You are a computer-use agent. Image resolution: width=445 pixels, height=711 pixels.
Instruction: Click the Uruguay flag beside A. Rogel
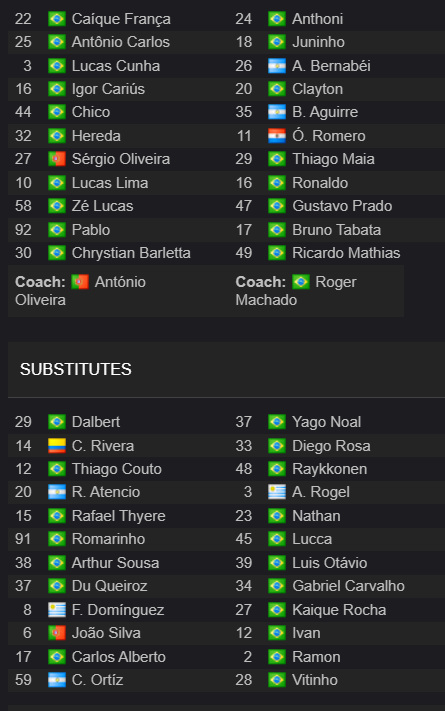coord(277,492)
